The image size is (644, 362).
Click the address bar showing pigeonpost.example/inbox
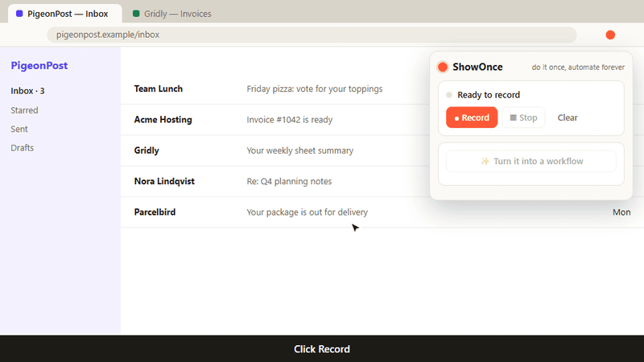point(312,35)
